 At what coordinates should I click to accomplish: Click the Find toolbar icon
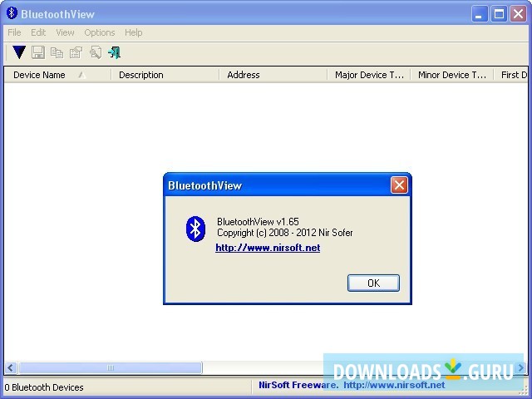[x=96, y=52]
